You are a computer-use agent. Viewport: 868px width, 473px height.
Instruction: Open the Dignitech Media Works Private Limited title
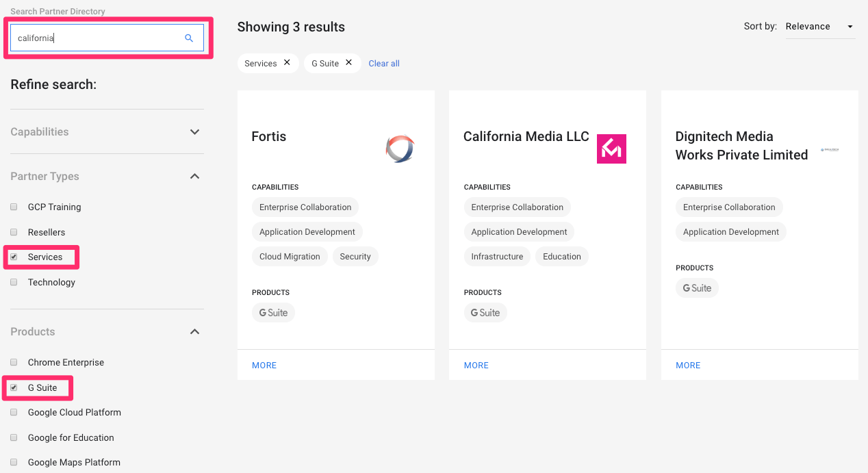click(742, 146)
